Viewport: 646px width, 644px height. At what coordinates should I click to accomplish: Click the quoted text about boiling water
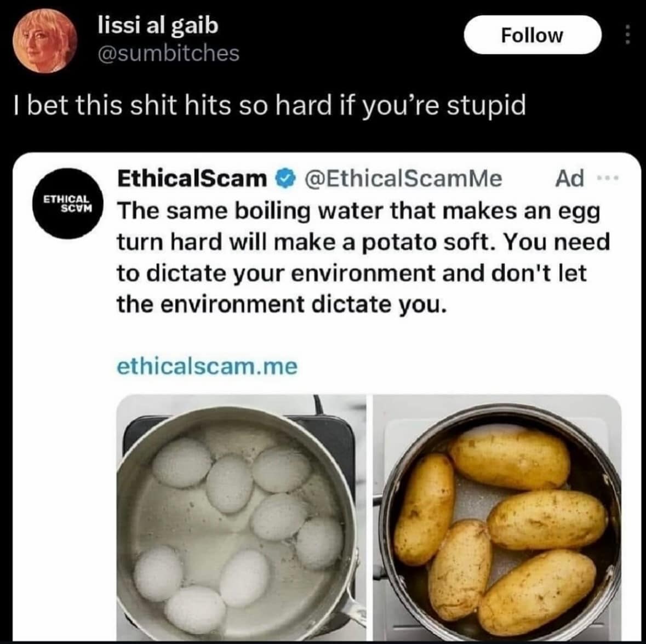[x=362, y=257]
